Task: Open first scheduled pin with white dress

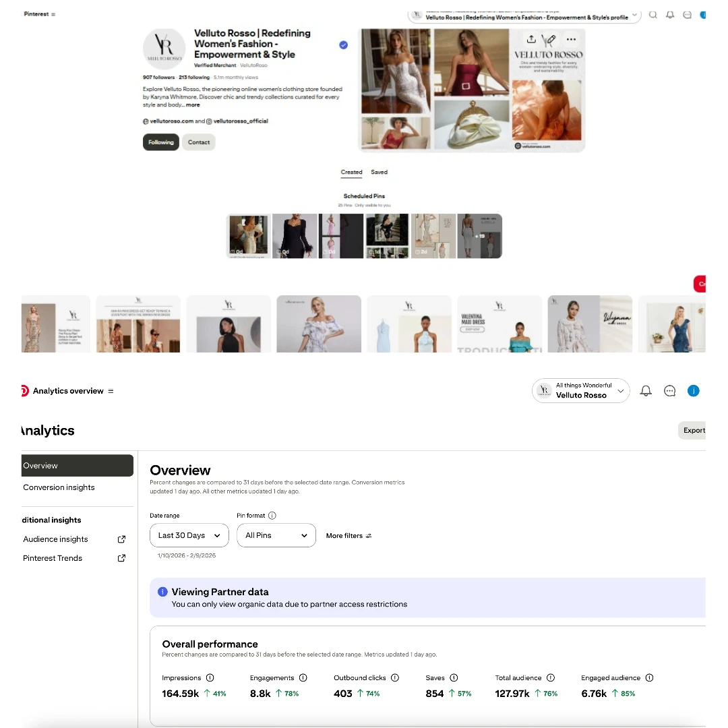Action: 249,236
